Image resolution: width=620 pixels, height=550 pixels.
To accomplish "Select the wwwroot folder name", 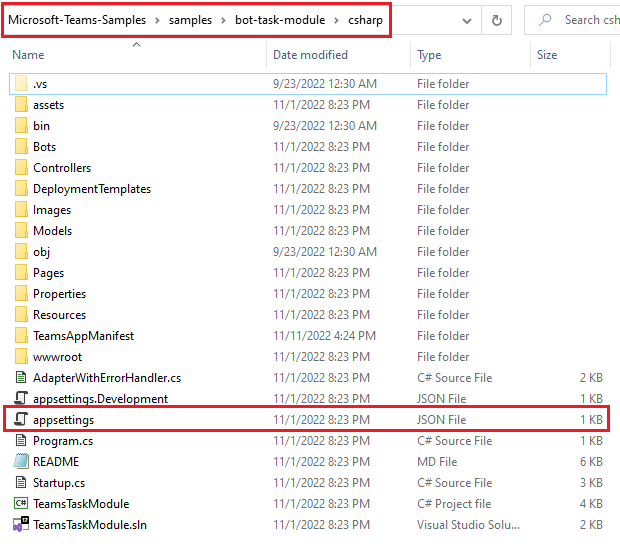I will coord(57,357).
